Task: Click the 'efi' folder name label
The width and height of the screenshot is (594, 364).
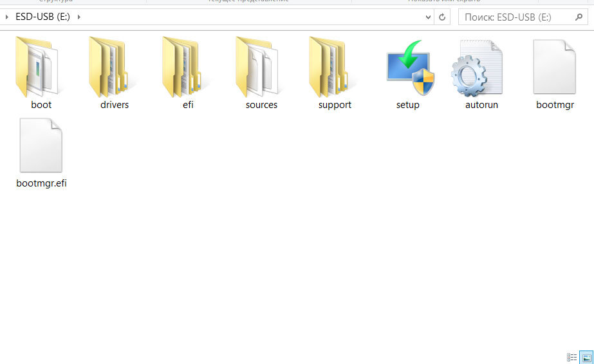Action: click(188, 105)
